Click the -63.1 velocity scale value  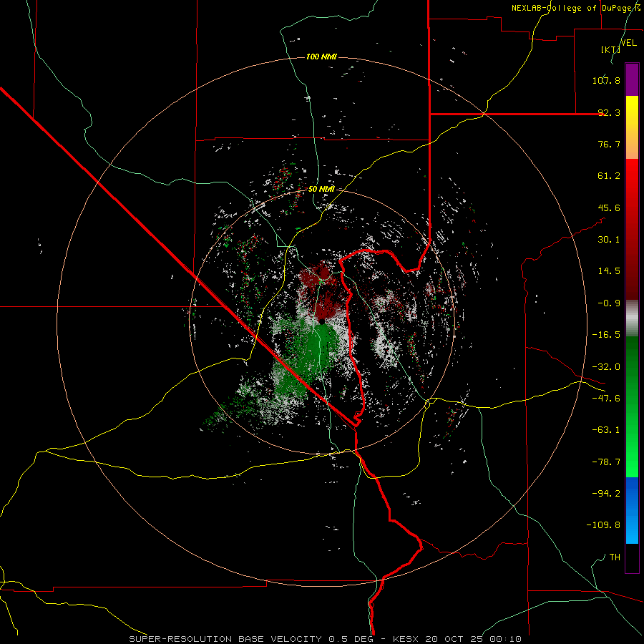[606, 430]
